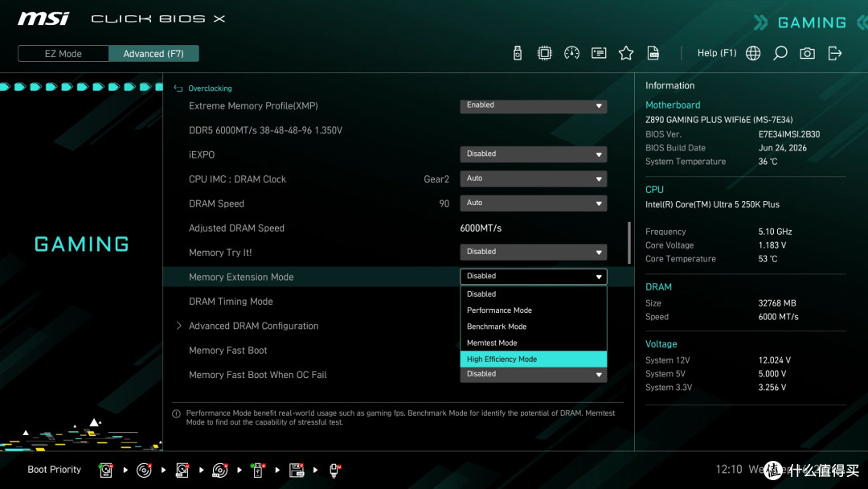Viewport: 868px width, 489px height.
Task: Open search with the magnifier icon
Action: click(x=780, y=53)
